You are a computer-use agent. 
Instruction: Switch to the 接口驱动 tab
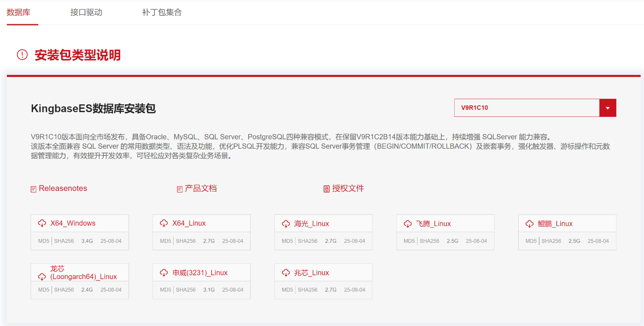coord(86,12)
